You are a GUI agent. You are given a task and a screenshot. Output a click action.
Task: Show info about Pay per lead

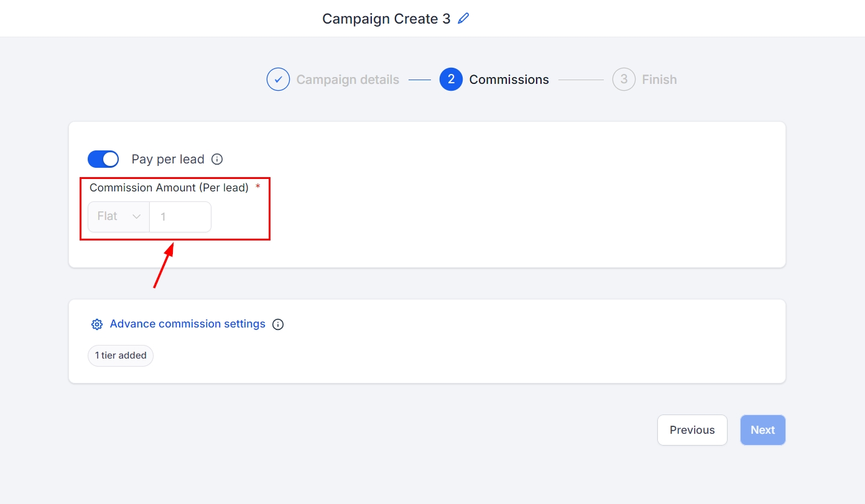point(217,159)
